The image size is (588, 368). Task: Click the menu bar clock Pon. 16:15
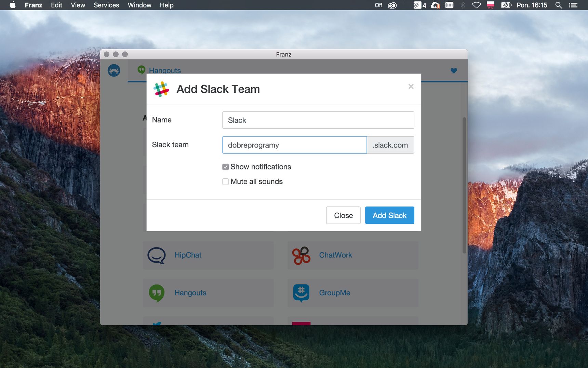pos(532,5)
